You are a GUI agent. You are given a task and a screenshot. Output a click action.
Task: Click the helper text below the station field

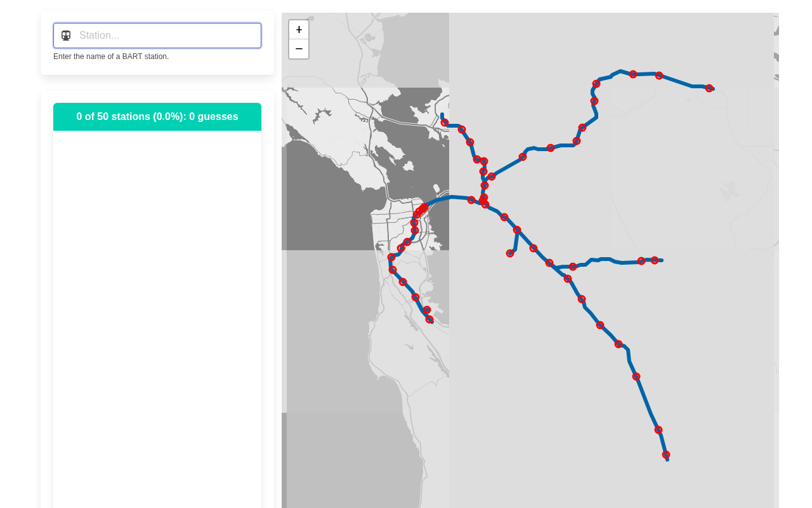tap(111, 57)
